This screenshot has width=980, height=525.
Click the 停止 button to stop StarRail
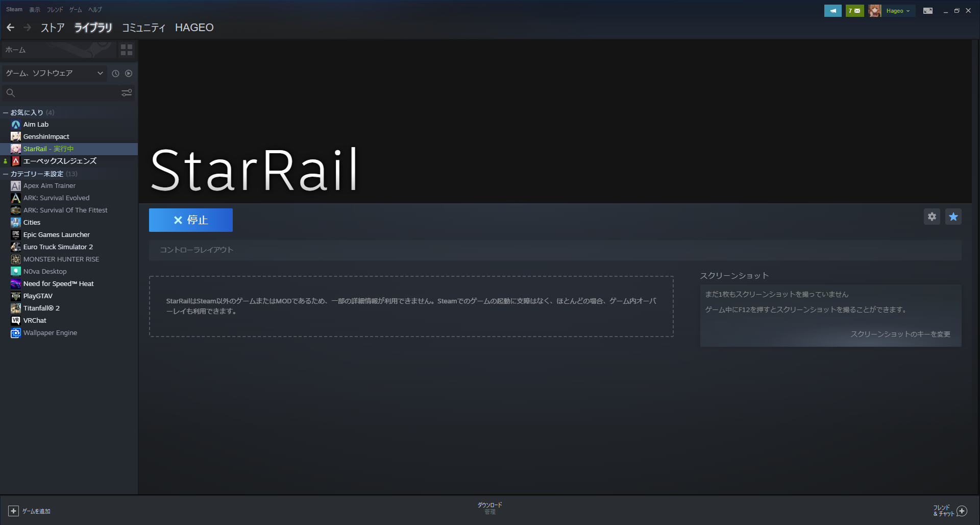coord(190,220)
